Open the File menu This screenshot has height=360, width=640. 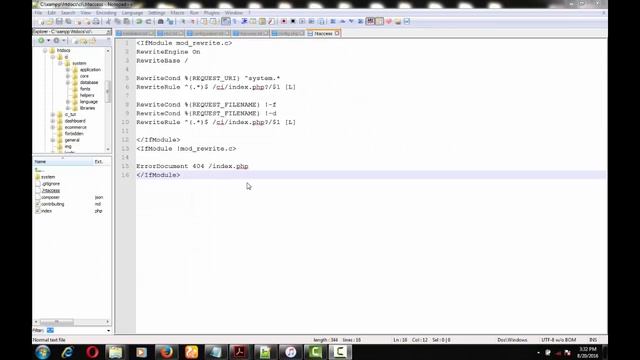click(38, 13)
